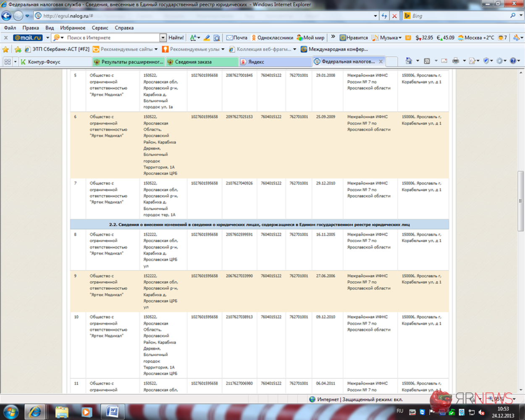Open the Help question mark icon
Viewport: 525px width, 420px height.
tap(513, 61)
